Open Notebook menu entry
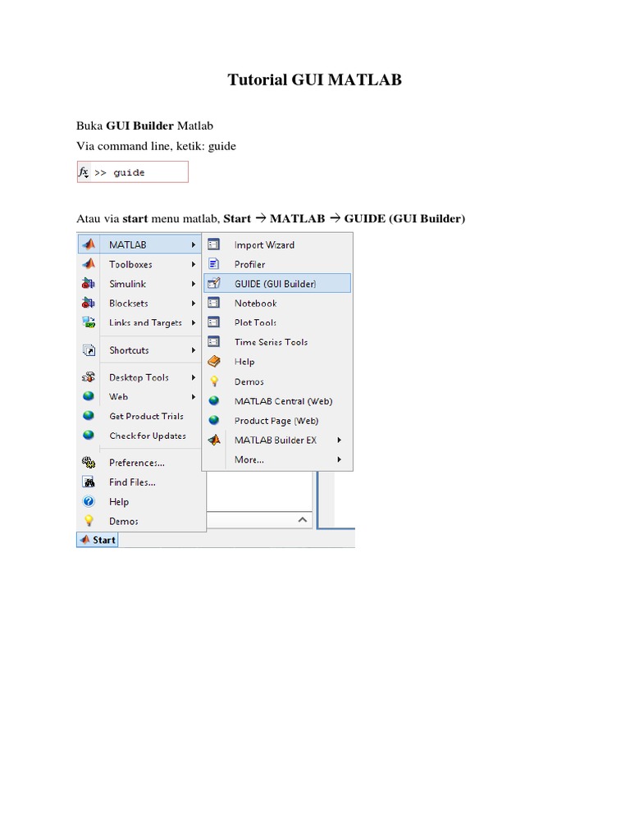The width and height of the screenshot is (630, 840). [277, 304]
